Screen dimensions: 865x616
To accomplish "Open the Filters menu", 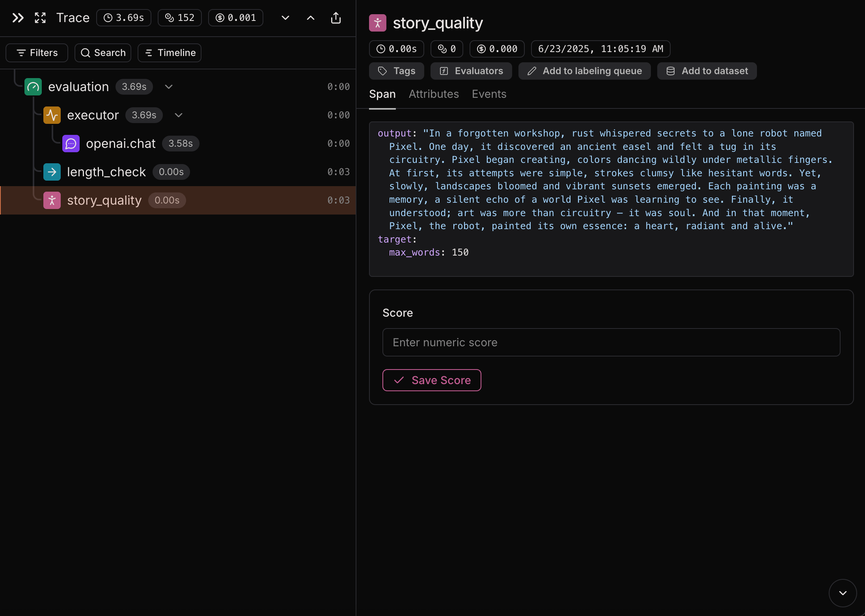I will (37, 53).
